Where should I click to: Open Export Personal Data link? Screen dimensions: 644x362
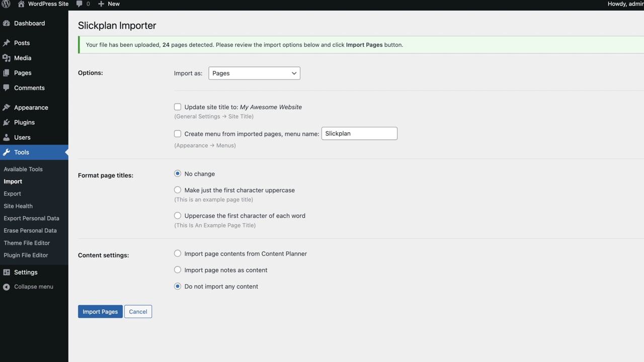[x=31, y=218]
